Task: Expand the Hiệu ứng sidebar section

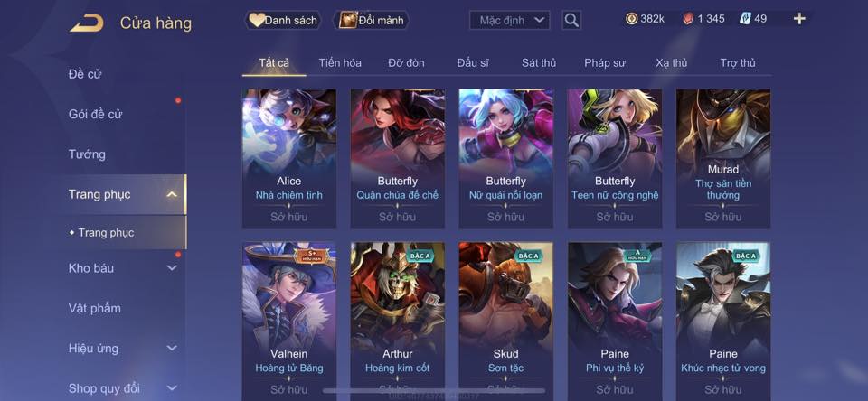Action: point(172,349)
